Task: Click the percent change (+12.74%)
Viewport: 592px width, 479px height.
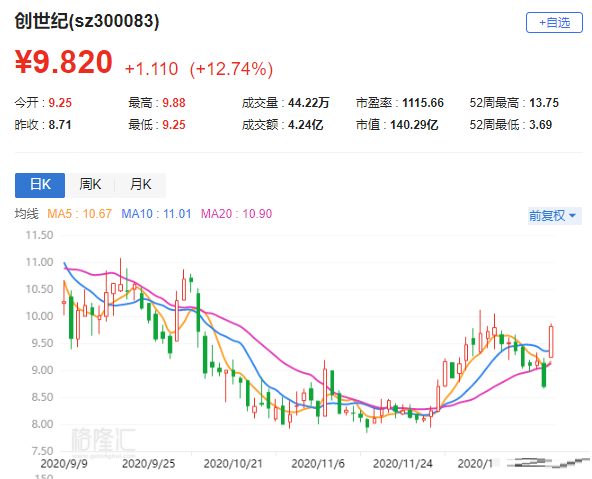Action: coord(231,69)
